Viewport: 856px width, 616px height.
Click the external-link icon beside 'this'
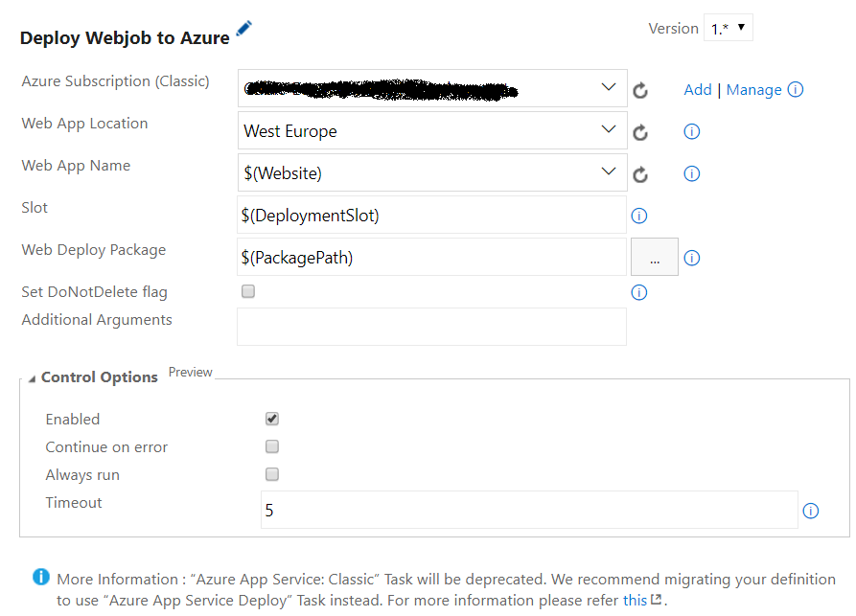click(657, 599)
